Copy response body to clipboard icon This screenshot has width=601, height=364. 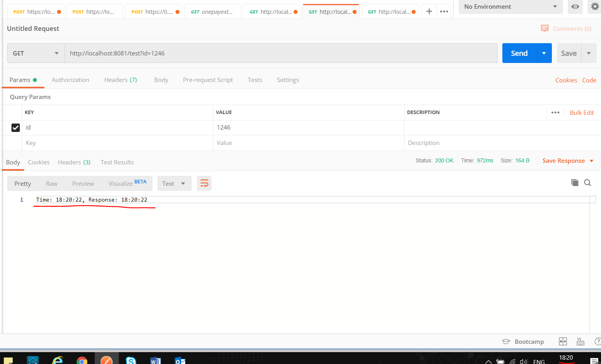click(574, 183)
